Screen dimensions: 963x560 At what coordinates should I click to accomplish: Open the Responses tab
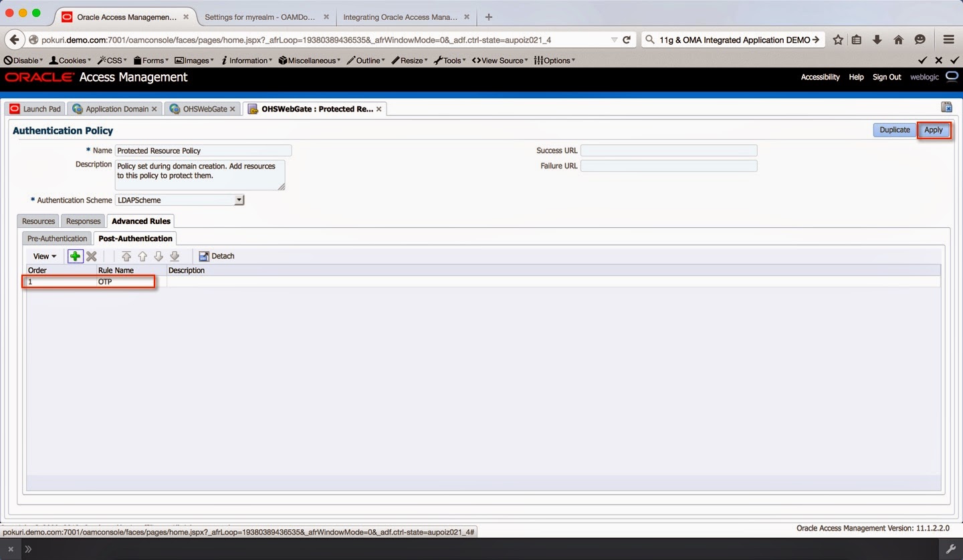(82, 221)
